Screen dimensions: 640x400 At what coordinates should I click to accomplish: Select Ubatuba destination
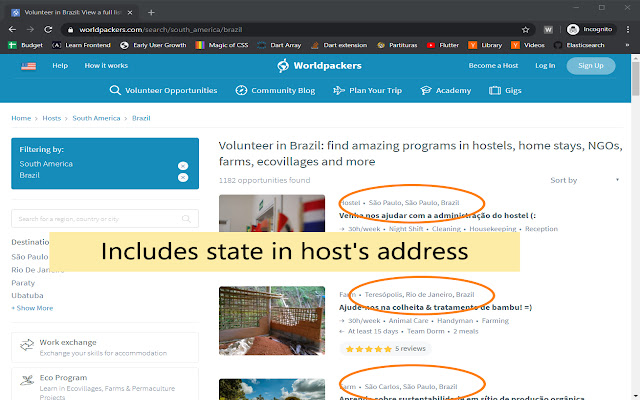coord(27,295)
